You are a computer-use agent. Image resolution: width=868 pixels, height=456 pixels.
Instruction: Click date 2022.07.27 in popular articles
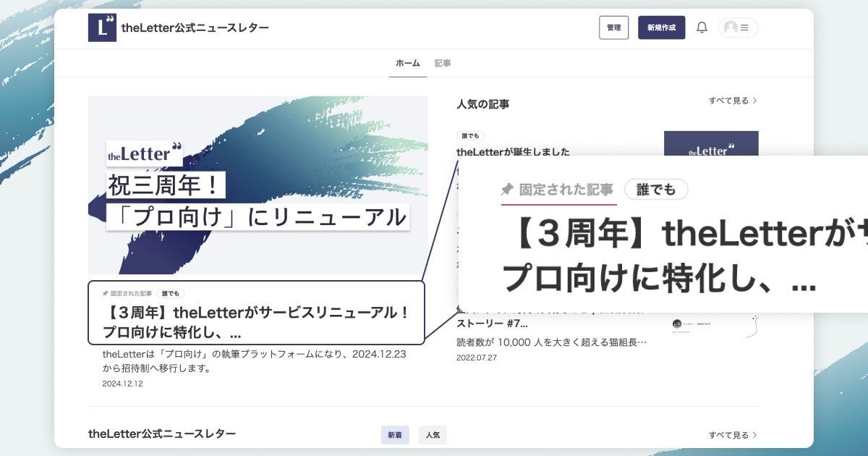[476, 358]
